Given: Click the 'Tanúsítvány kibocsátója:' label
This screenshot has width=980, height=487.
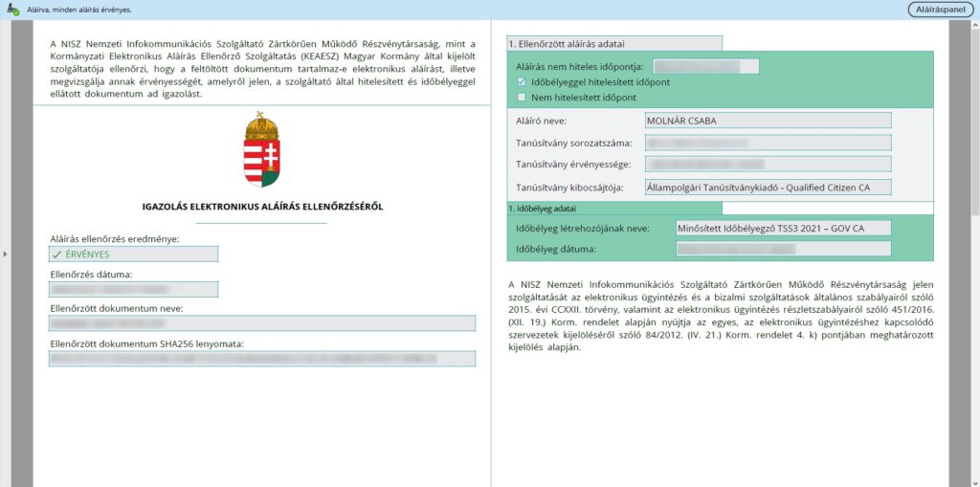Looking at the screenshot, I should (x=569, y=187).
